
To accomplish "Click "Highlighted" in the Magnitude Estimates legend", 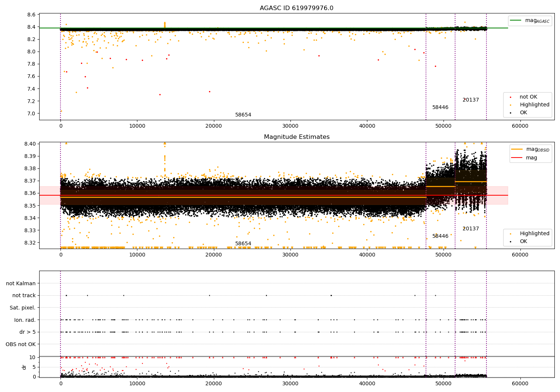I will tap(535, 234).
